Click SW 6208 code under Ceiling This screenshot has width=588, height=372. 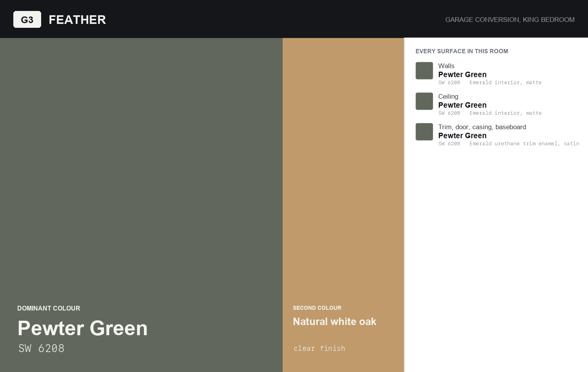click(449, 113)
